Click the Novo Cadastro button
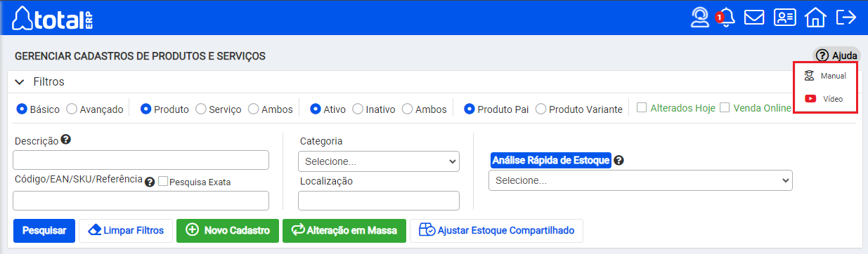The image size is (868, 254). (228, 230)
